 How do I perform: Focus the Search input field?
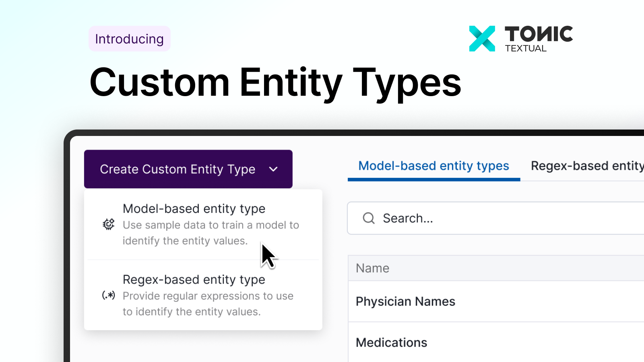(503, 218)
